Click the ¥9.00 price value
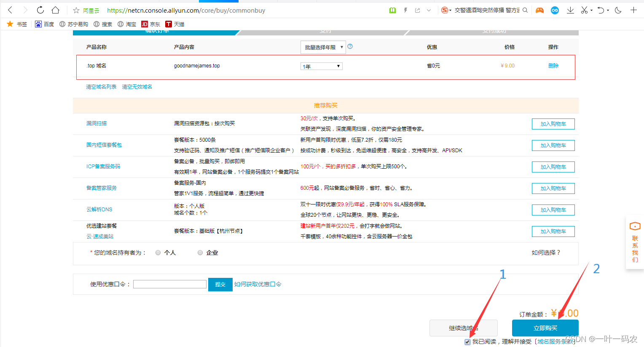The image size is (644, 347). coord(507,66)
